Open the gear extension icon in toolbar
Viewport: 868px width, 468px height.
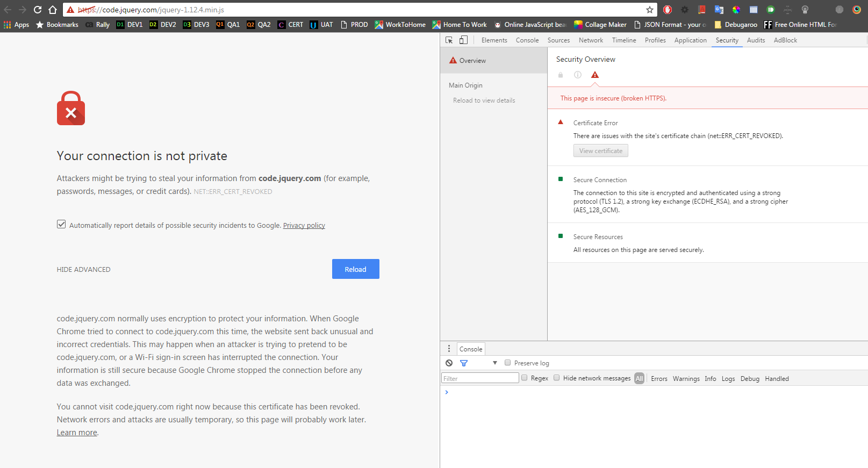click(x=685, y=10)
